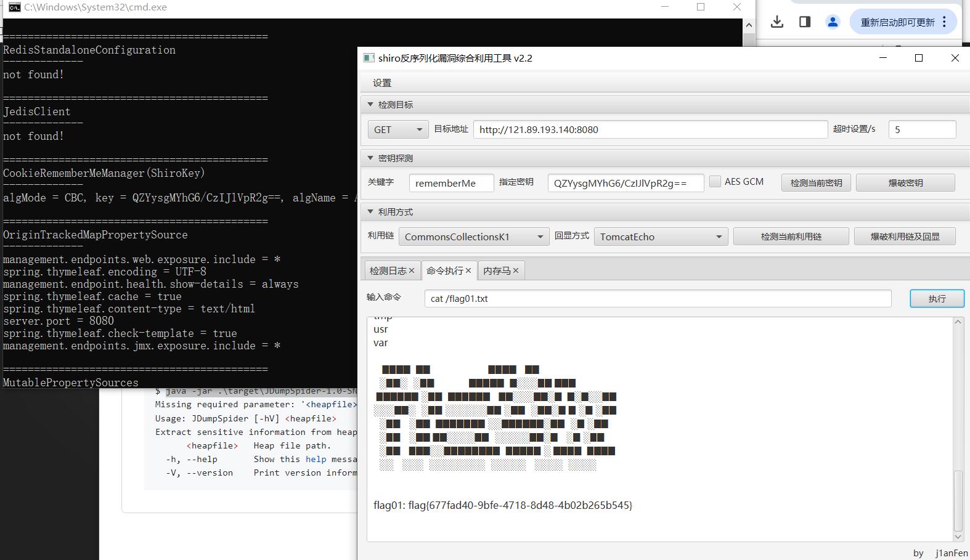The height and width of the screenshot is (560, 970).
Task: Open the CommonsCollectionsK1 gadget chain dropdown
Action: (x=473, y=237)
